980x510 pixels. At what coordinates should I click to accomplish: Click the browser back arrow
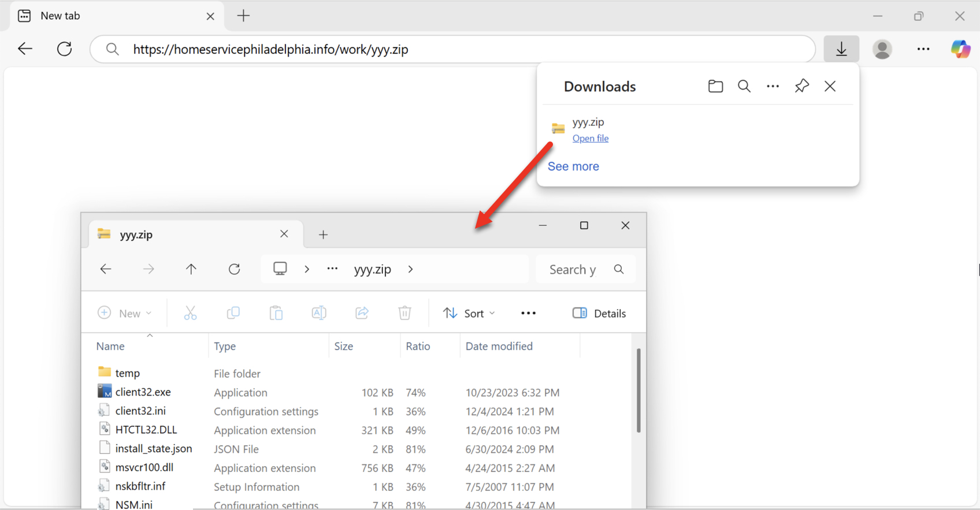(25, 49)
